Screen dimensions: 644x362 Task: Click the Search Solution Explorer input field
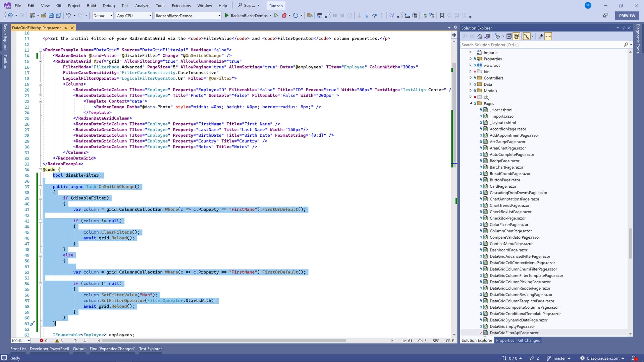pyautogui.click(x=542, y=45)
